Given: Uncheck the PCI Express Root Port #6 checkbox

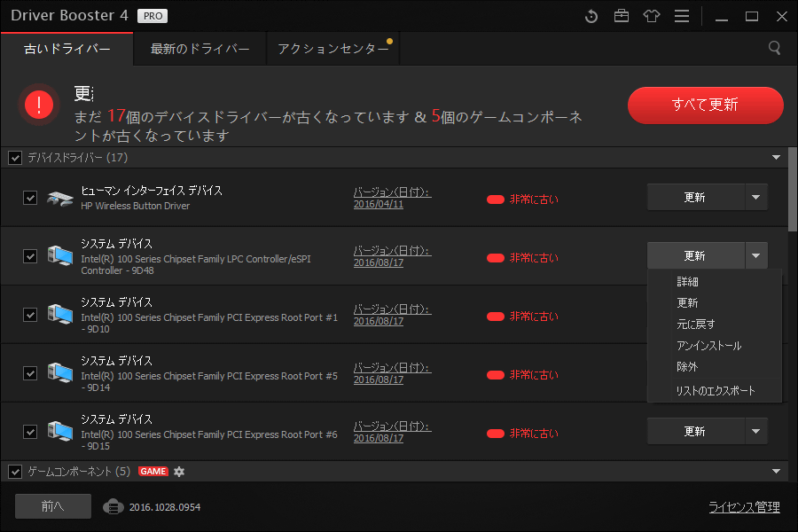Looking at the screenshot, I should (30, 432).
